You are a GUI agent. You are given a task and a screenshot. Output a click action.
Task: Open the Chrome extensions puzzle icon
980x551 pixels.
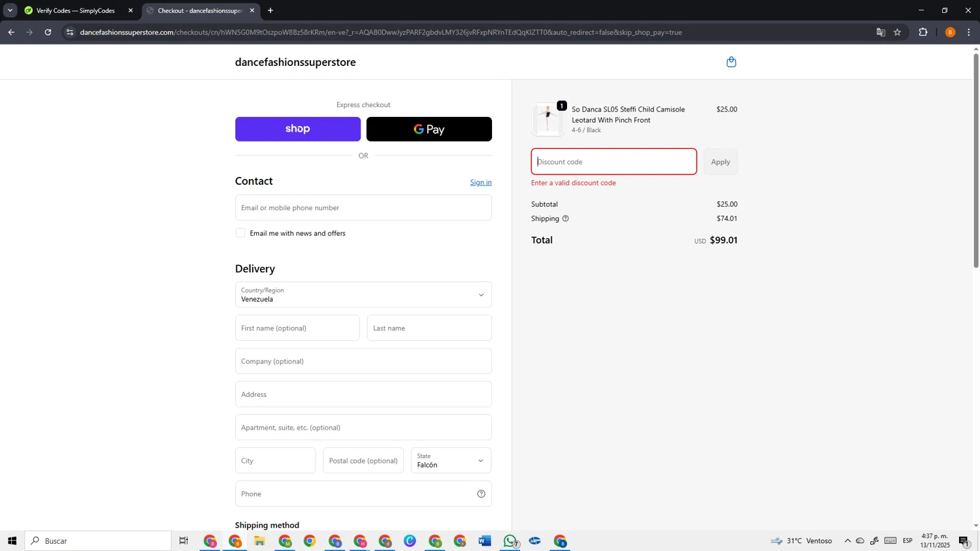click(923, 32)
